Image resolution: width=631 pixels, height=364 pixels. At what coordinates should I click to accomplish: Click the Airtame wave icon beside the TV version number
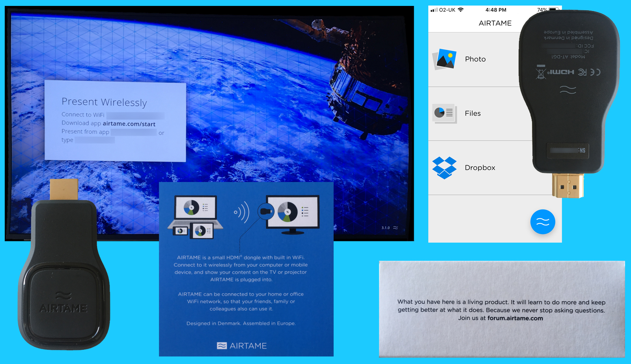click(396, 228)
